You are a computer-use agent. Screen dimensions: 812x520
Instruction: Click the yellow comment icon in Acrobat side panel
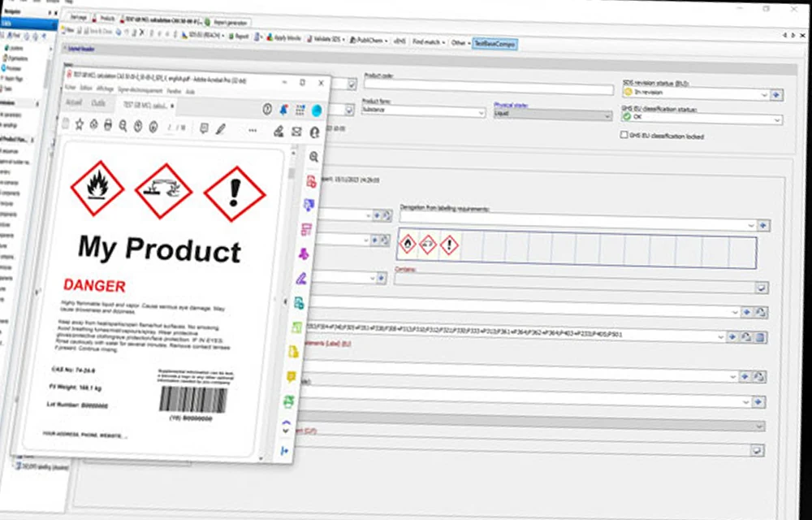292,376
